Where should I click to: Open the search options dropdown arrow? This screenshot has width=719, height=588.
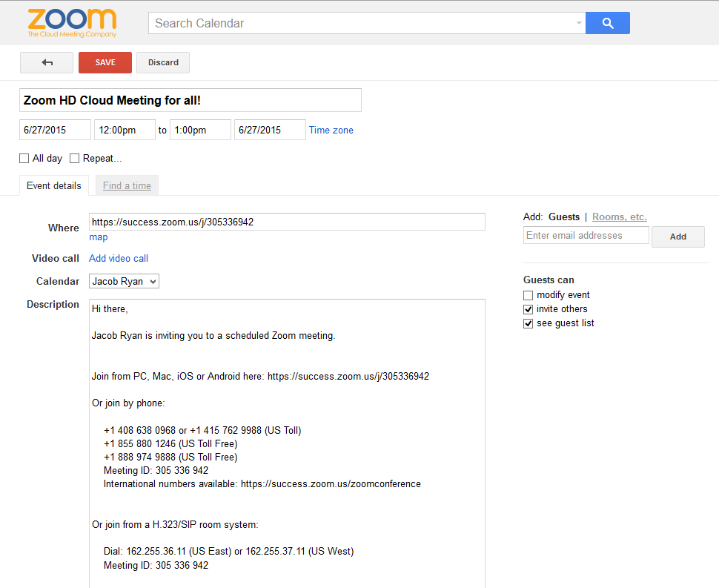(579, 23)
